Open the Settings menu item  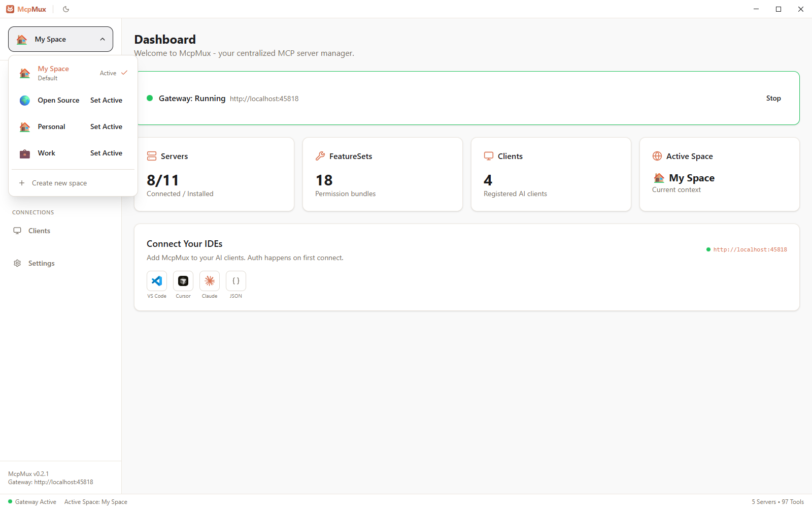pos(42,263)
